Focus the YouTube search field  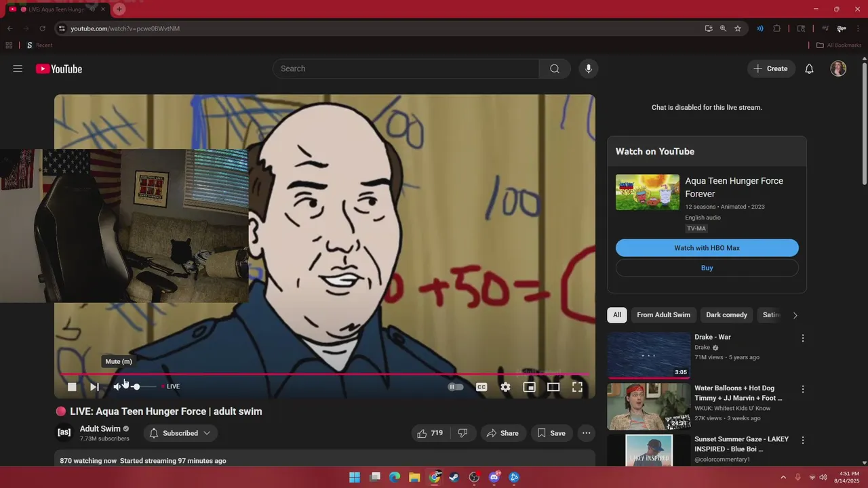[x=406, y=68]
